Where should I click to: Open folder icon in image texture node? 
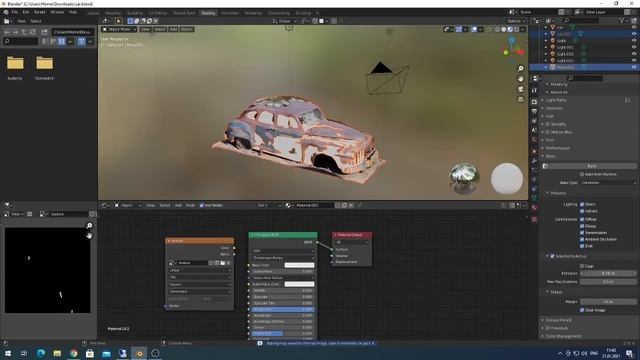[x=222, y=263]
